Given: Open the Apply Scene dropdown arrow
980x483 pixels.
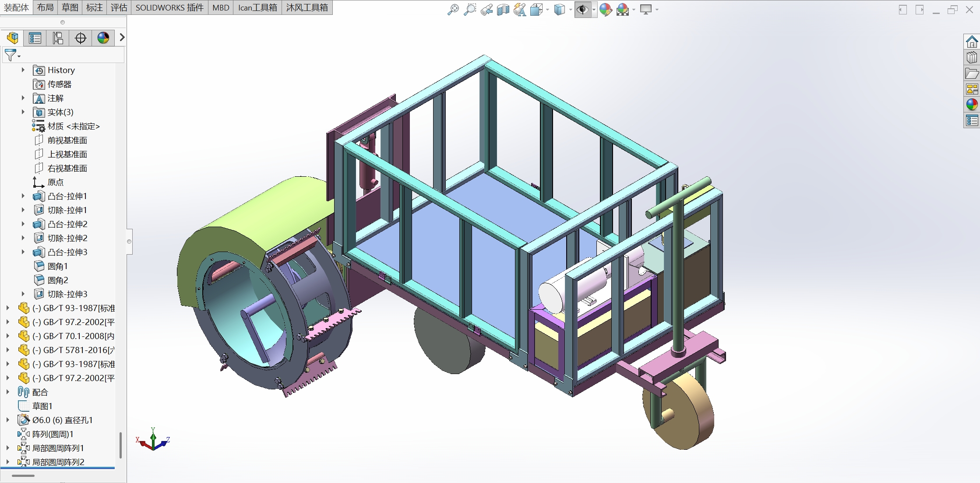Looking at the screenshot, I should 634,10.
